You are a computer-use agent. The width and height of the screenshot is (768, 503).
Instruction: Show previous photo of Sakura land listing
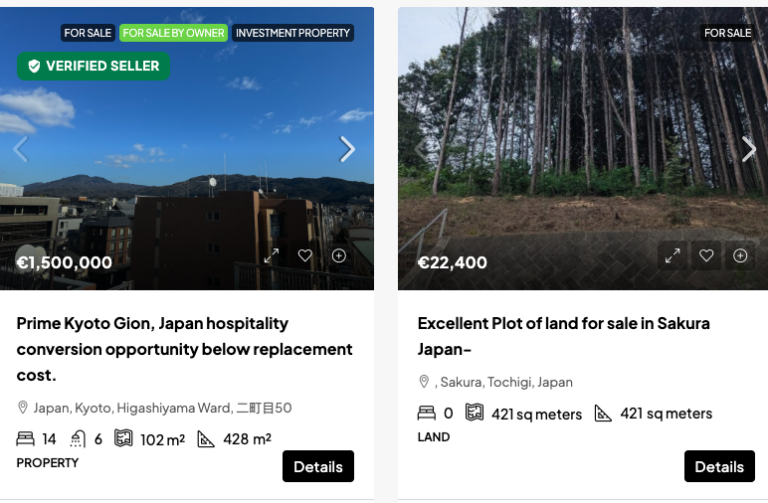422,149
